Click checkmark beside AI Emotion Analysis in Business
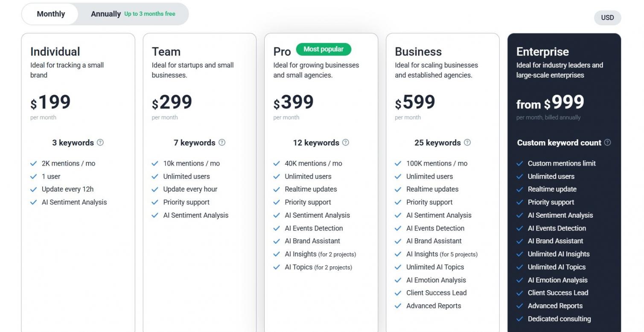Viewport: 644px width, 332px height. pos(398,280)
